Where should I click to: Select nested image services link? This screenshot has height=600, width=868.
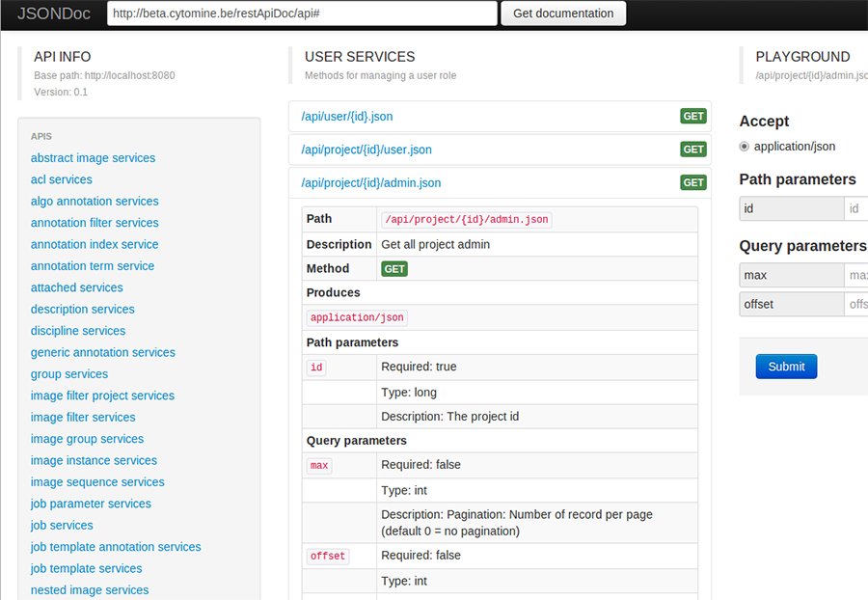(x=90, y=590)
